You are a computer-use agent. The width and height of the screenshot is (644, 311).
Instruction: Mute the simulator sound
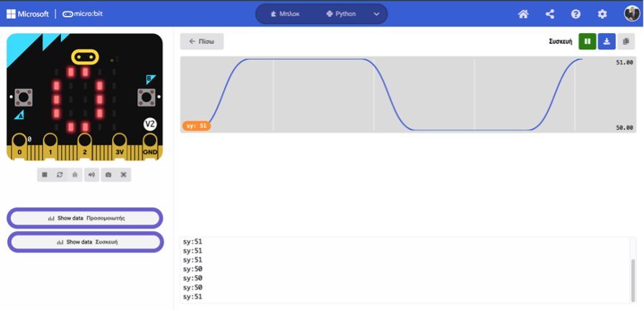91,175
